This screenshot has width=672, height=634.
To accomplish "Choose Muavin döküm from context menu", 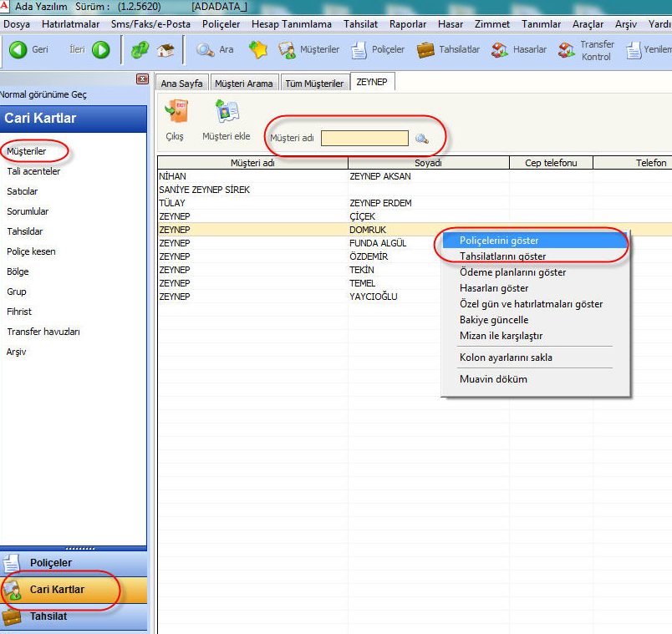I will point(493,379).
